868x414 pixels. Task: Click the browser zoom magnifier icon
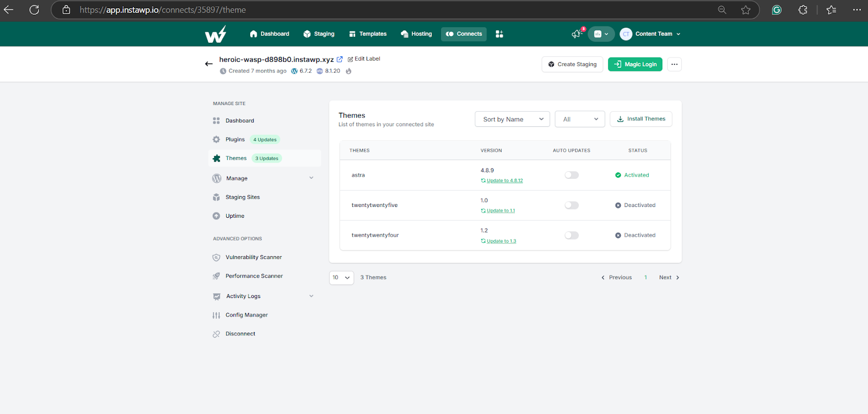coord(722,10)
